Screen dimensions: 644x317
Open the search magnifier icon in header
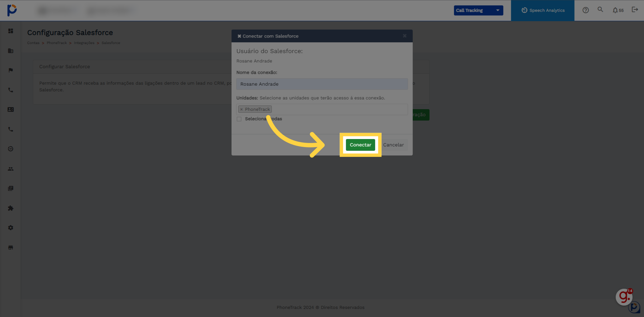(x=600, y=9)
